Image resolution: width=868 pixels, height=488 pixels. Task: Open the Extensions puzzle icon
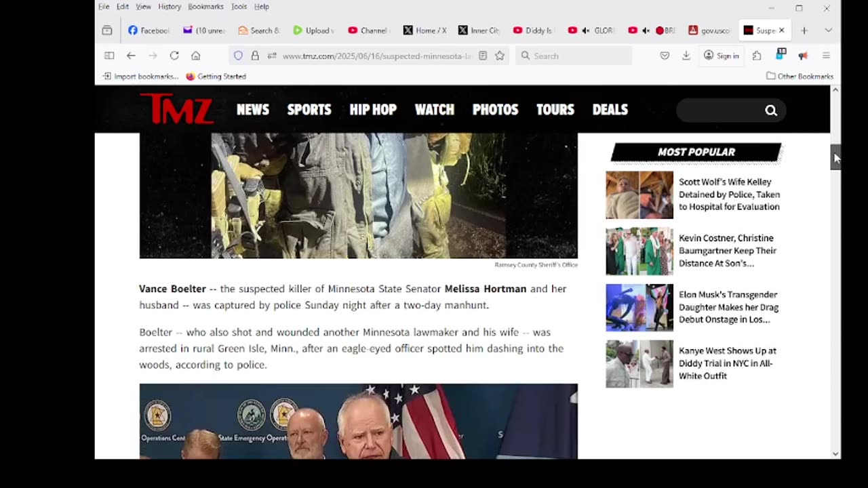[757, 56]
